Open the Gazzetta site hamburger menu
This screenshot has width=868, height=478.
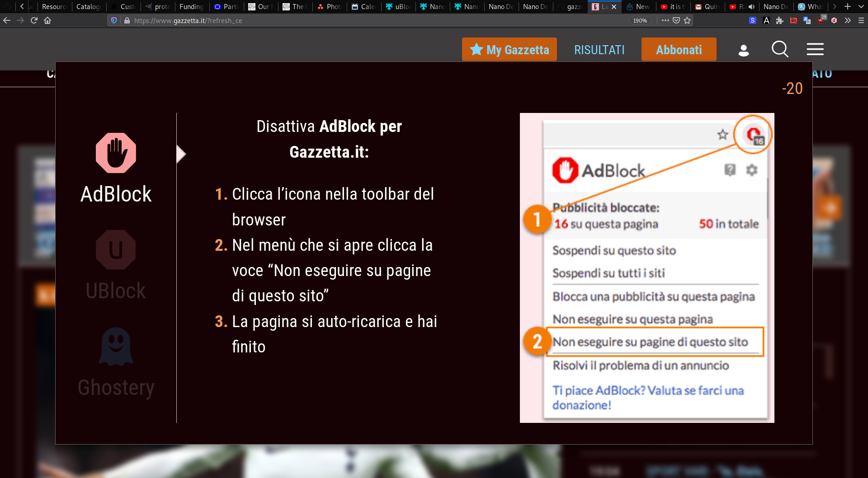tap(815, 49)
